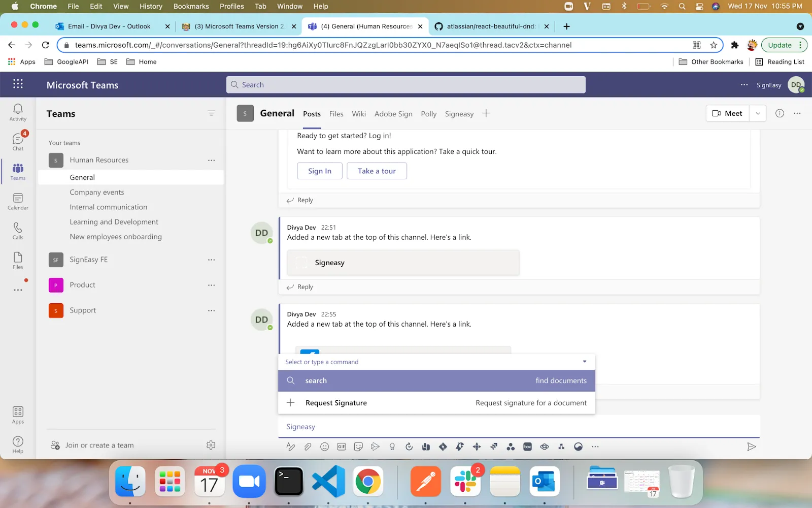The height and width of the screenshot is (508, 812).
Task: Click the Signeasy compose message field
Action: (519, 427)
